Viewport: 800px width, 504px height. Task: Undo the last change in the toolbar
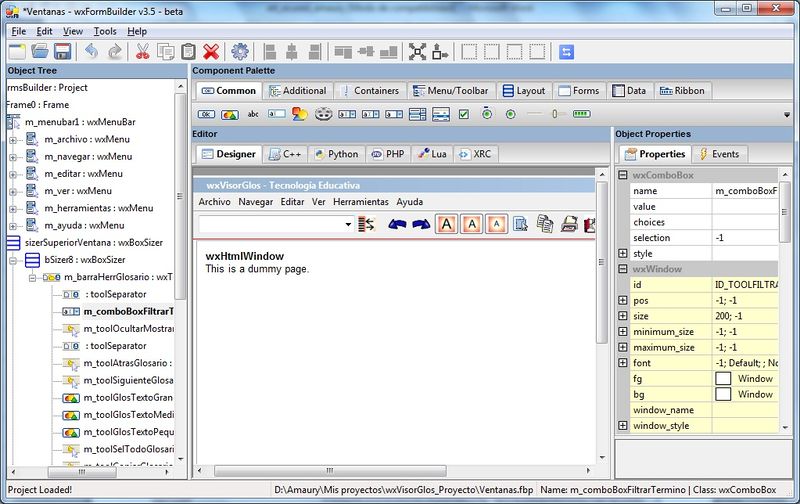pos(91,52)
